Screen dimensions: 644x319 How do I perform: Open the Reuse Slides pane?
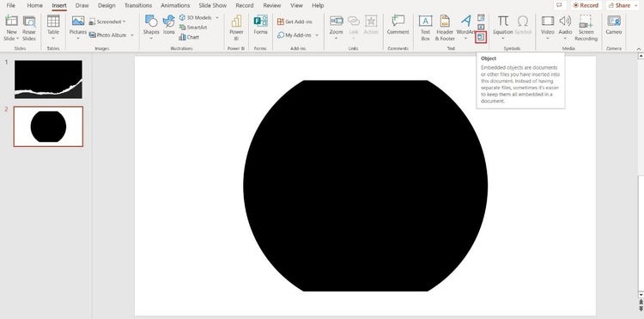pos(29,28)
